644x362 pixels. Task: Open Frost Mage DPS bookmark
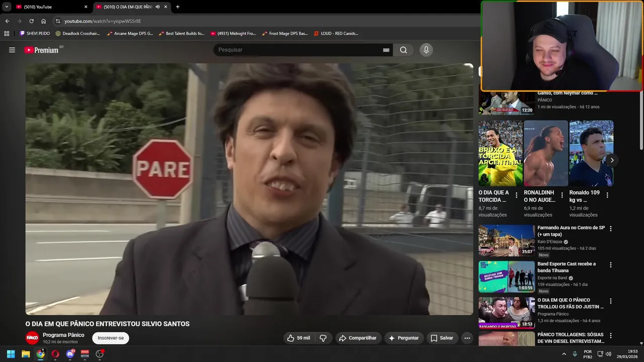285,33
